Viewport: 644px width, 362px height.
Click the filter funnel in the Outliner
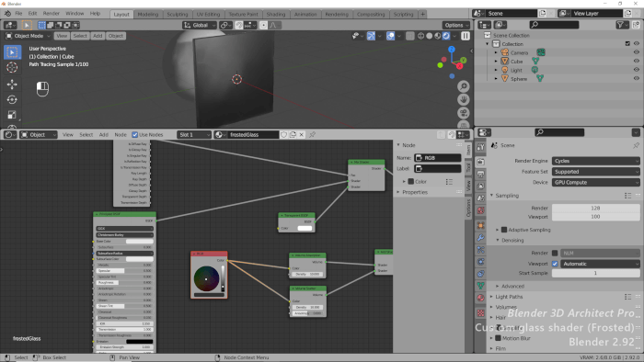621,25
